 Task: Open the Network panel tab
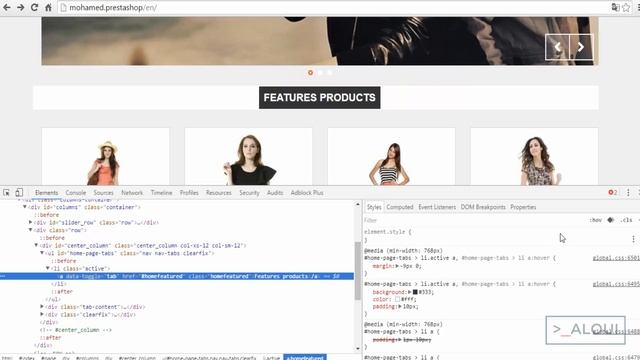click(x=132, y=193)
